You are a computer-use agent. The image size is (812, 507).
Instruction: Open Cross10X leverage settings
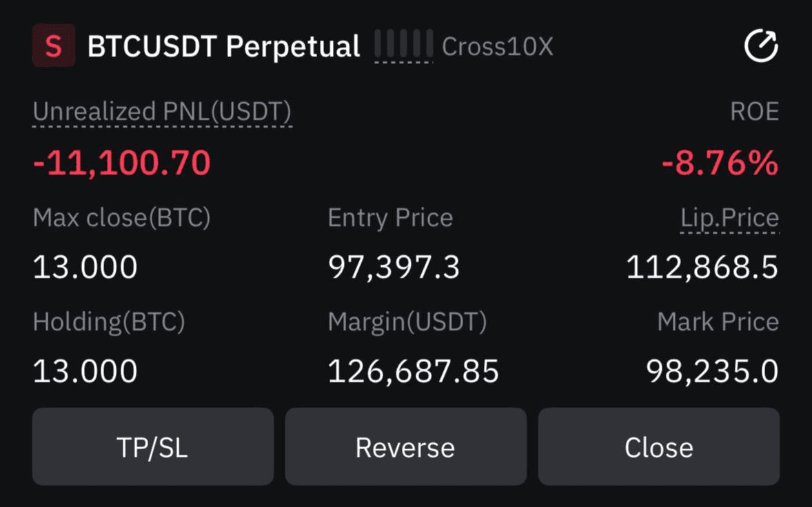click(x=497, y=47)
